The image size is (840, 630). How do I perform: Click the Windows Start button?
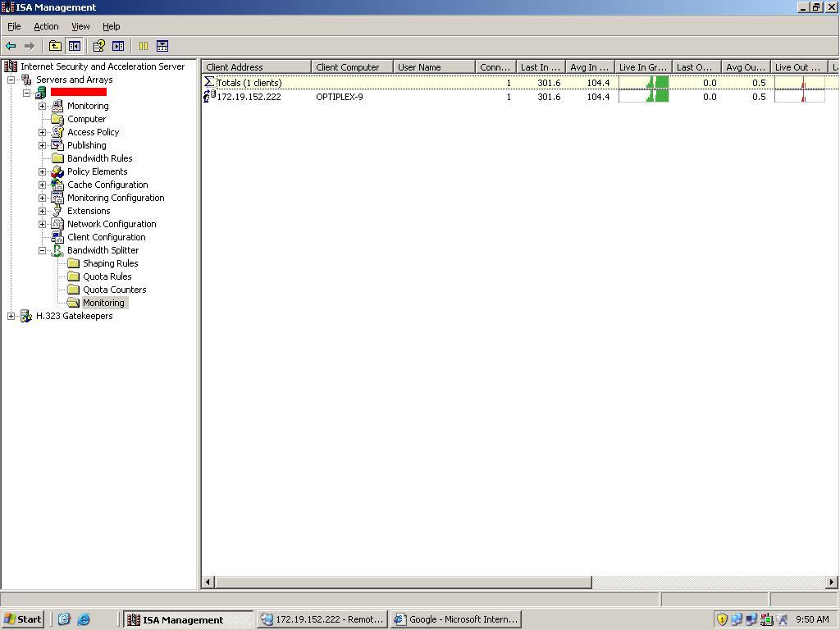click(22, 619)
